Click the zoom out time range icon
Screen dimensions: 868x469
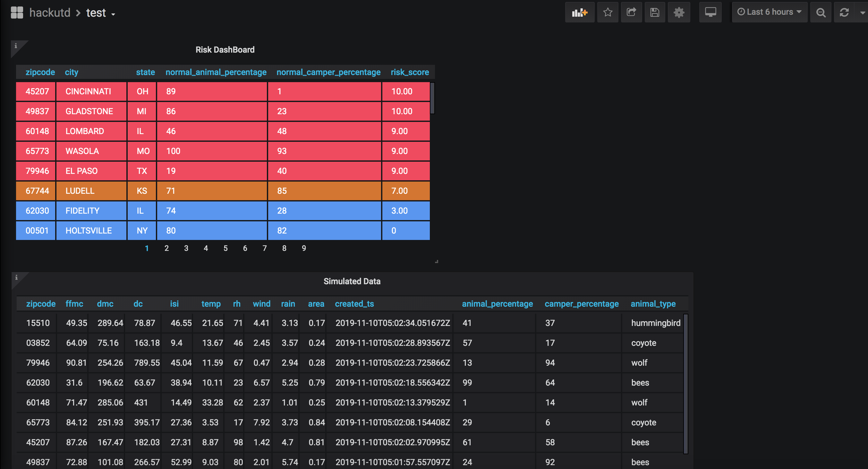pos(821,13)
